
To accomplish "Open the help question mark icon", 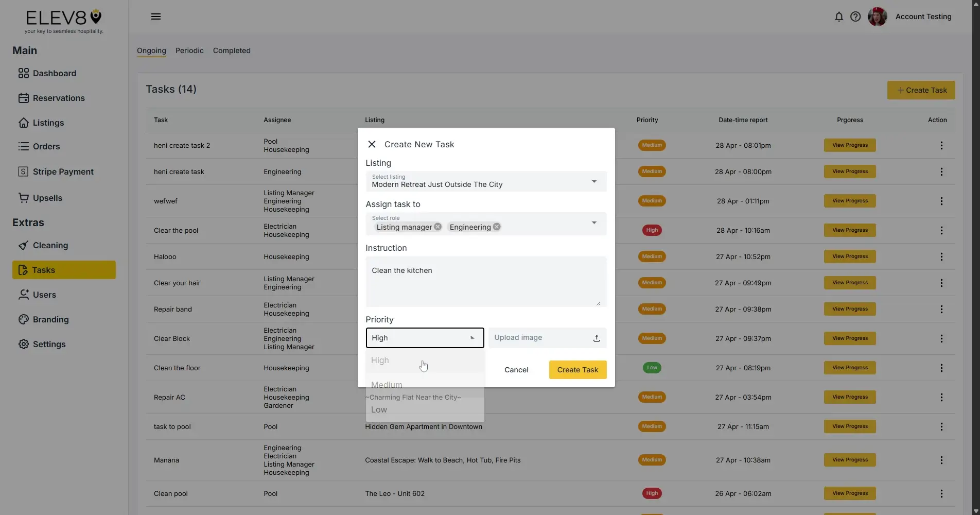I will point(855,16).
